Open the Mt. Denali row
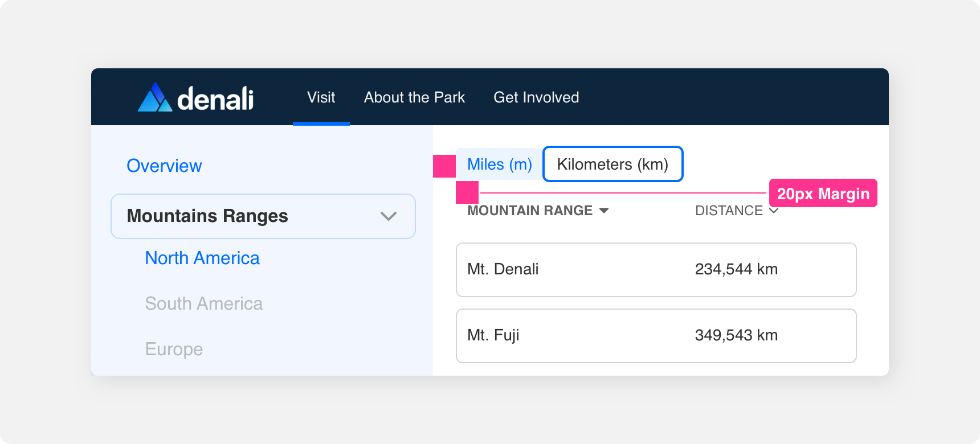 [656, 270]
